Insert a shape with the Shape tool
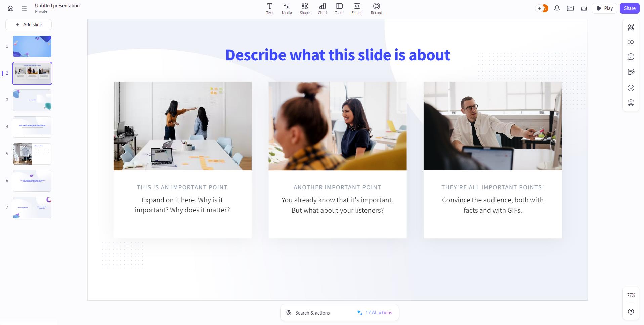 [x=305, y=8]
